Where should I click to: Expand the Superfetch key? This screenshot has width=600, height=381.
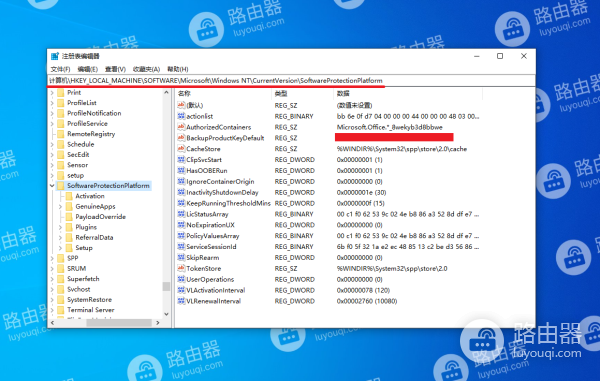coord(52,279)
